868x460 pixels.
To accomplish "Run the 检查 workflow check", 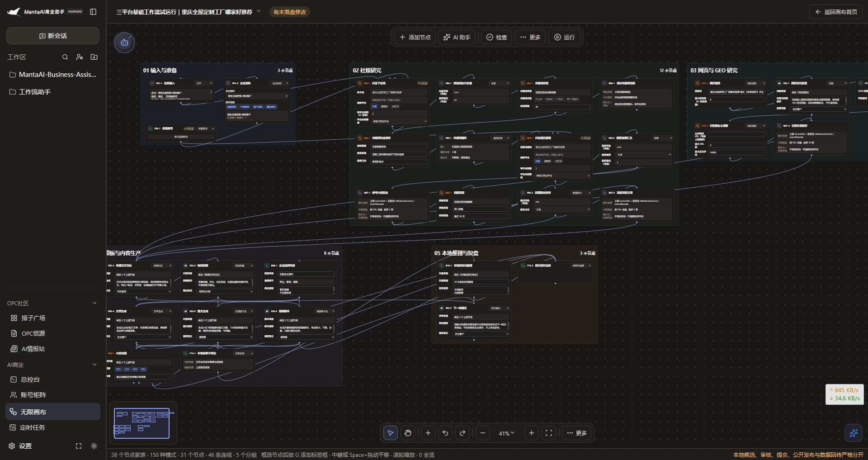I will point(496,37).
